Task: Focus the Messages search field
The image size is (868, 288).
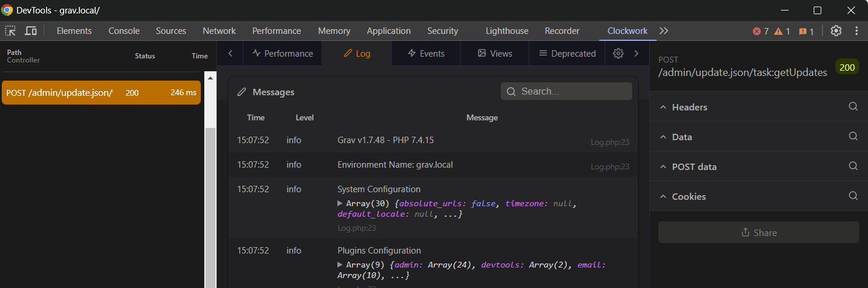Action: 566,91
